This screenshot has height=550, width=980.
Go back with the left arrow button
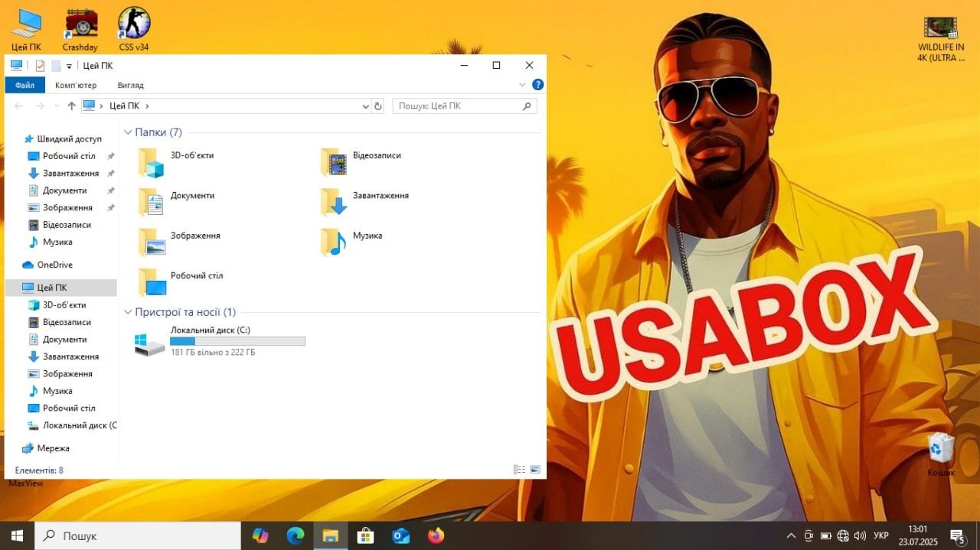click(x=19, y=106)
